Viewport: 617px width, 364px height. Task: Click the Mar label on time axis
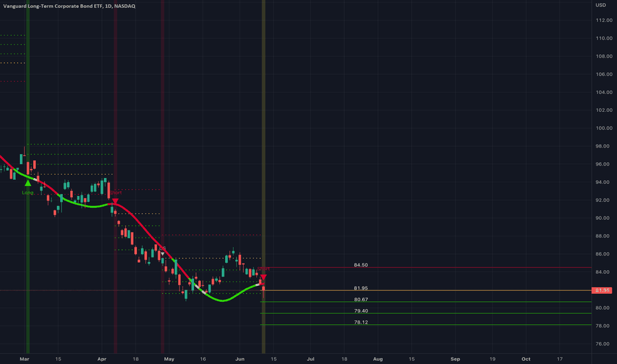coord(24,359)
